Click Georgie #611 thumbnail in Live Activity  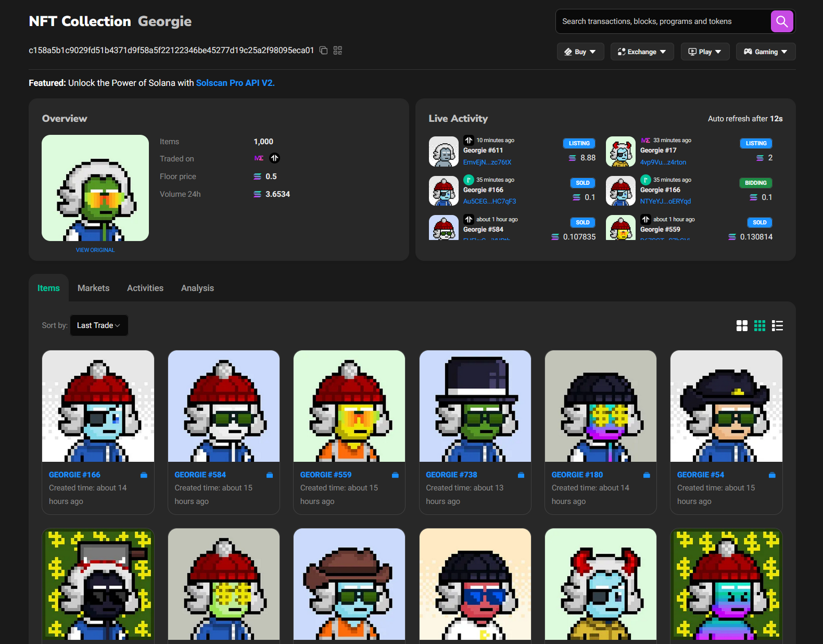[444, 151]
